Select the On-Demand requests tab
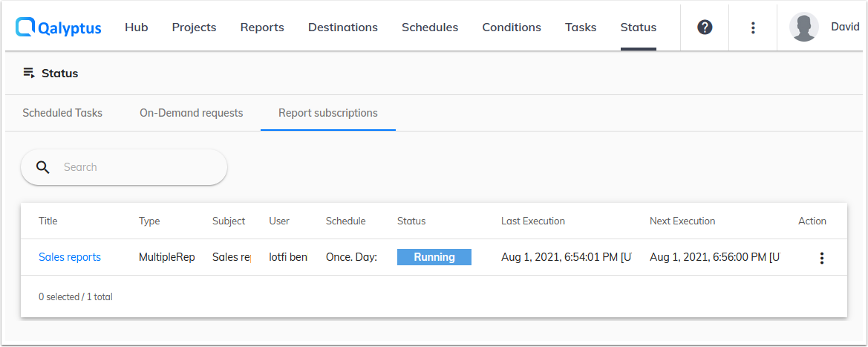Image resolution: width=868 pixels, height=347 pixels. click(x=191, y=113)
